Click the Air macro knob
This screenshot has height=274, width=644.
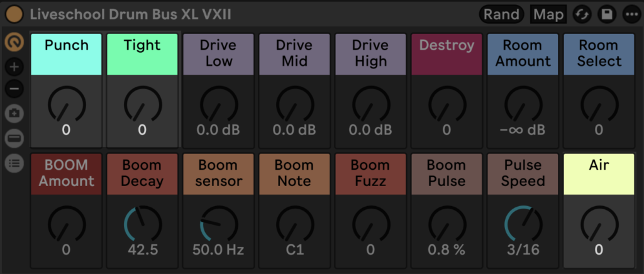(x=599, y=225)
